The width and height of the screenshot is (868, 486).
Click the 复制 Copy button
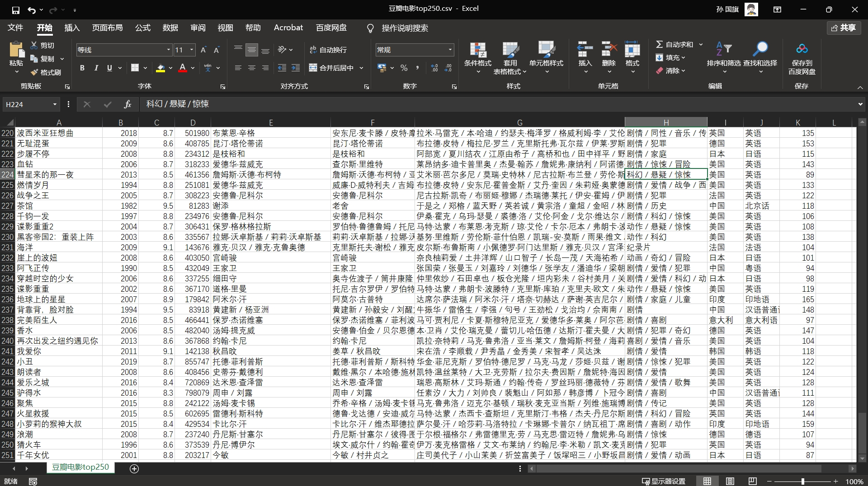(42, 59)
